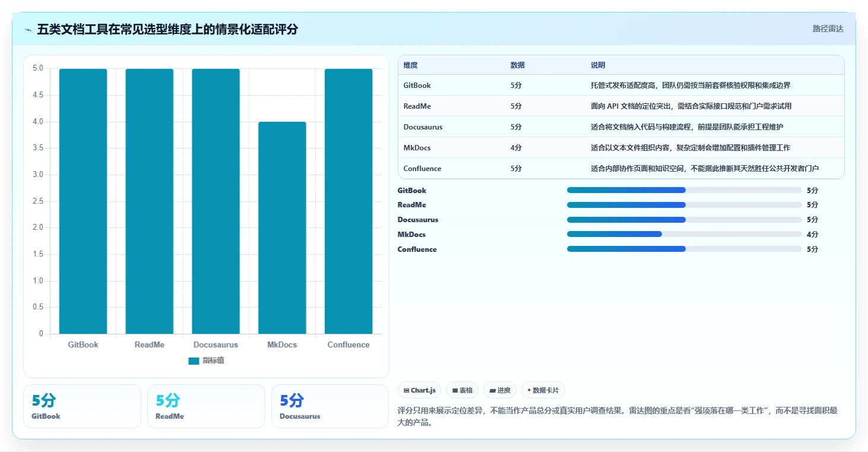Screen dimensions: 868x452
Task: Click the GitBook bar in the chart
Action: point(83,201)
